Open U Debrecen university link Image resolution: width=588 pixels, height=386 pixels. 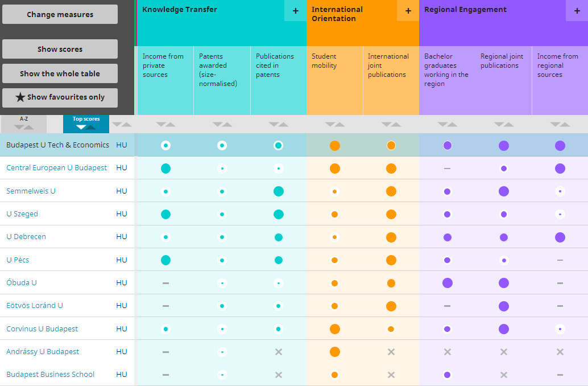[x=26, y=237]
